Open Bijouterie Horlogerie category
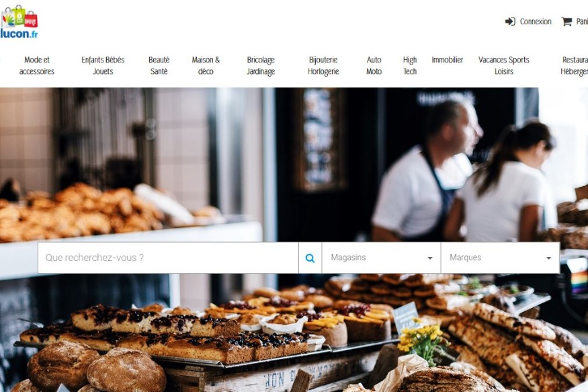The width and height of the screenshot is (588, 392). (x=323, y=65)
